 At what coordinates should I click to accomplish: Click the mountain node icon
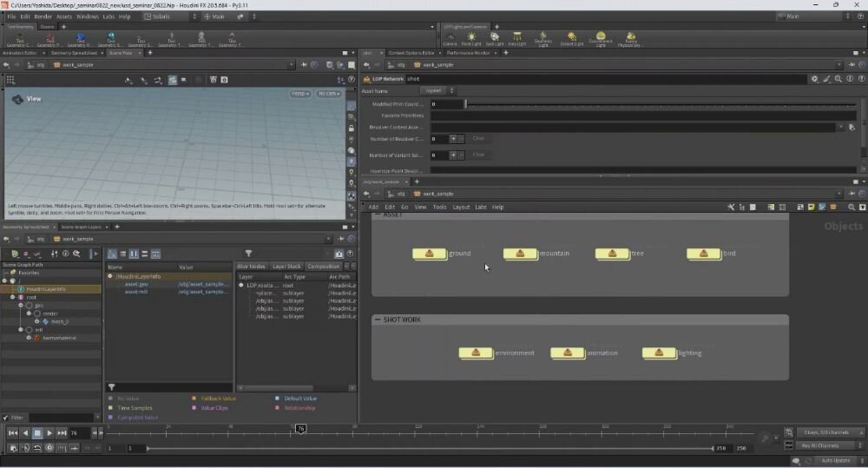click(520, 254)
